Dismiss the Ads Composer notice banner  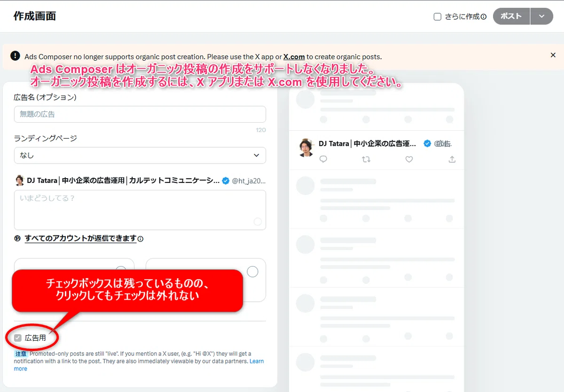[x=553, y=55]
